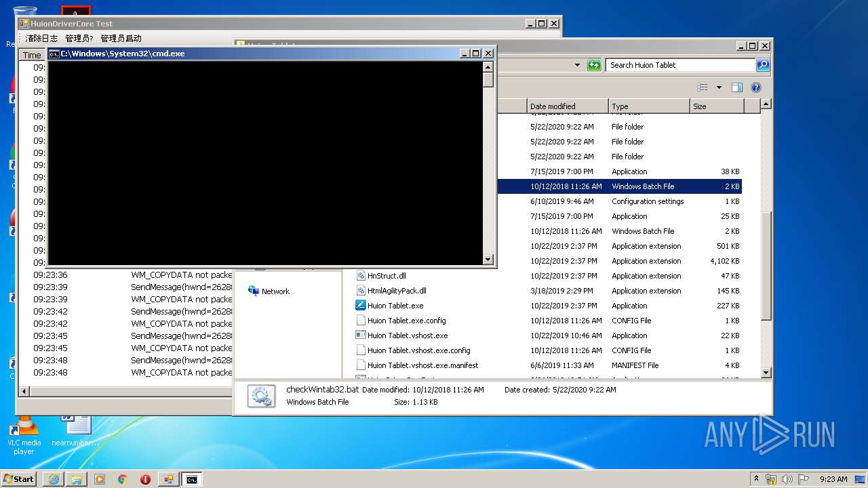Click cmd.exe scroll-down arrow
Screen dimensions: 868x488
coord(488,259)
